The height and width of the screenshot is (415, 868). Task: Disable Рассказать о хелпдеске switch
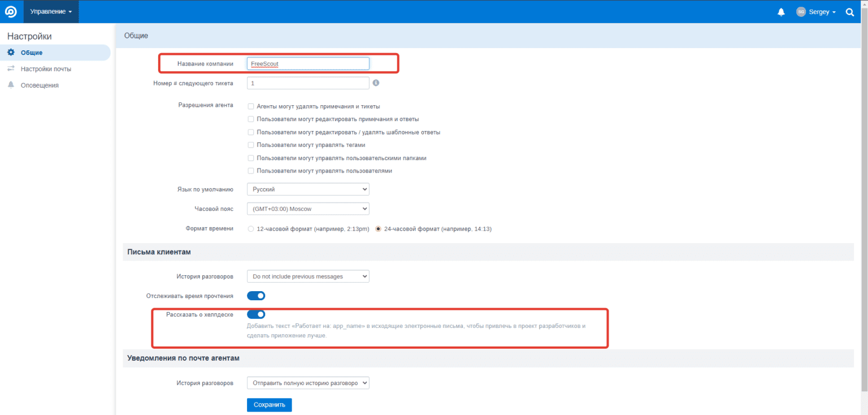[256, 314]
